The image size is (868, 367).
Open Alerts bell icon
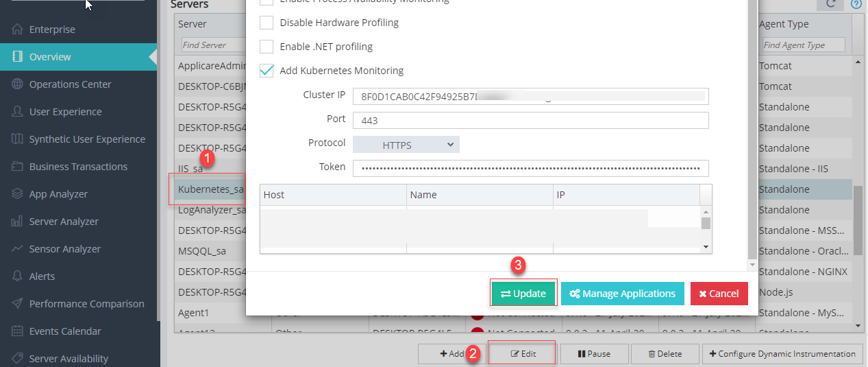17,276
